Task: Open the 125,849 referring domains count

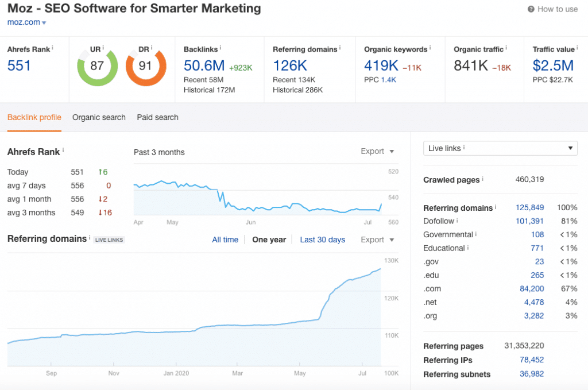Action: (x=529, y=208)
